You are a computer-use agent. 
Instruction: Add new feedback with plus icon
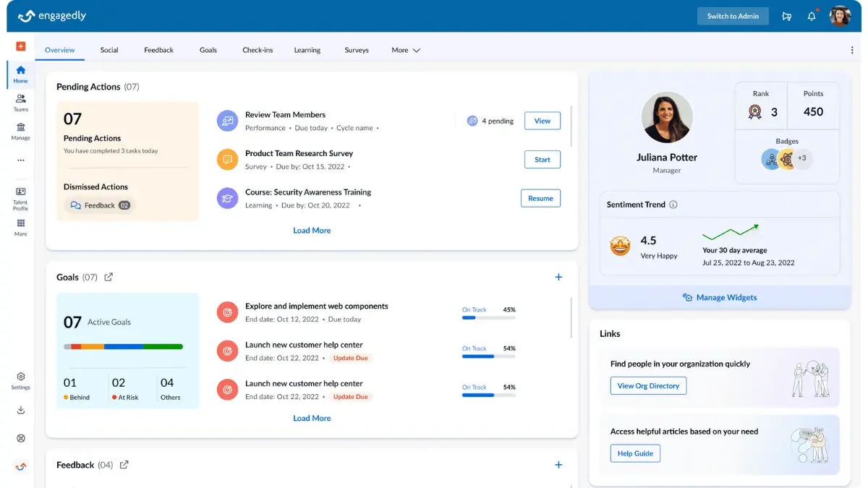click(558, 465)
